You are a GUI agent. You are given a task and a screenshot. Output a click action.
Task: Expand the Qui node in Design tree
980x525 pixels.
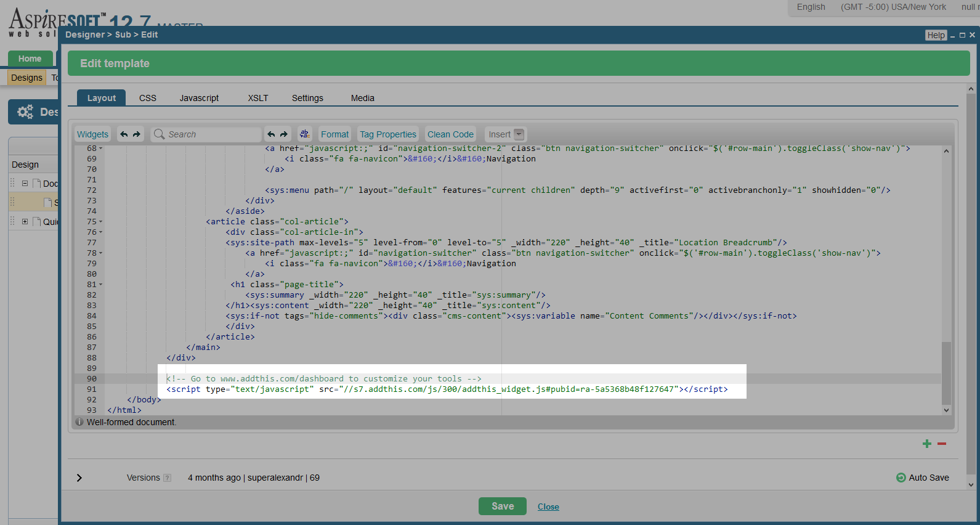point(25,222)
